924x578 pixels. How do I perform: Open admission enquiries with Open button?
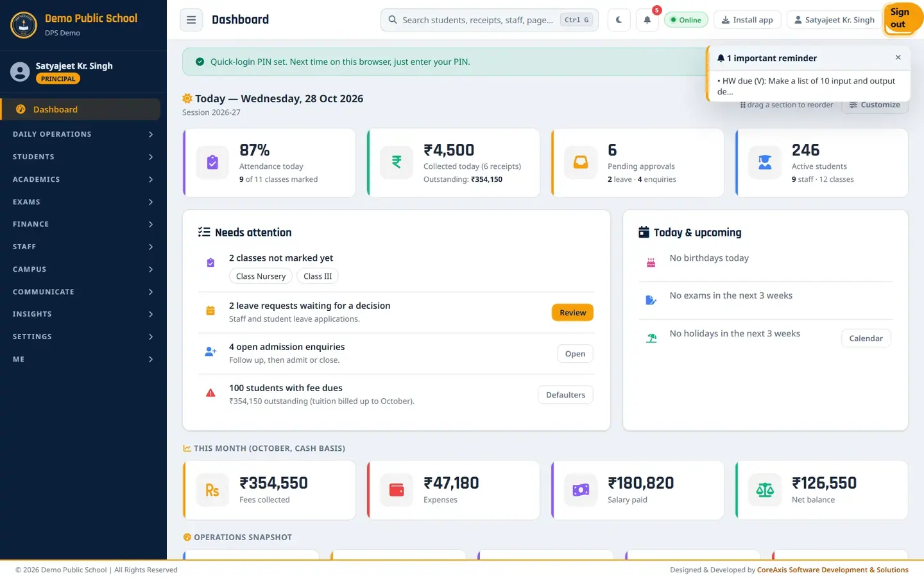pos(575,354)
